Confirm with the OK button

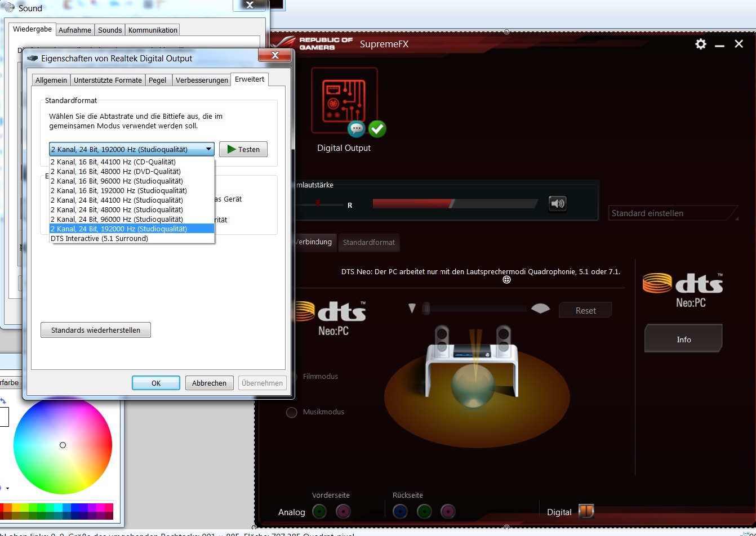pos(156,383)
